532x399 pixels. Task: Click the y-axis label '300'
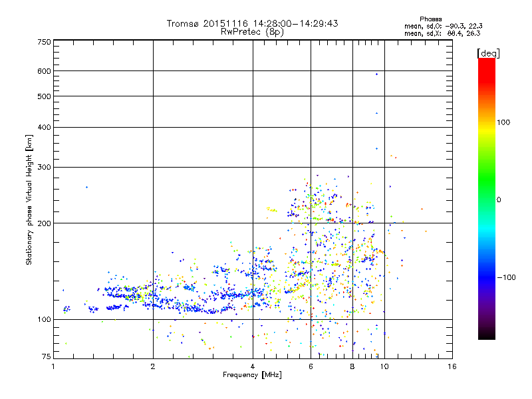44,168
